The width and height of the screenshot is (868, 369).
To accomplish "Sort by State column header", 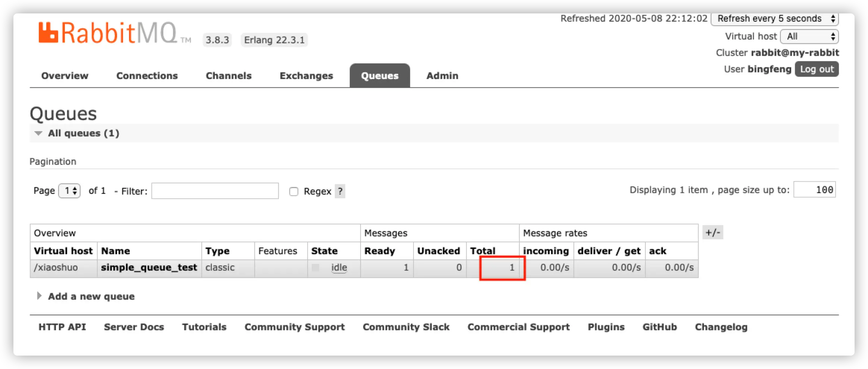I will point(324,251).
